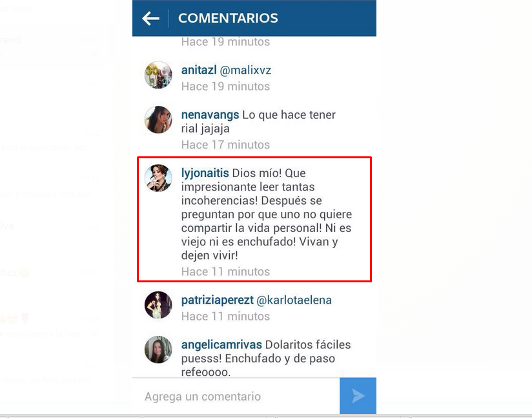This screenshot has width=532, height=418.
Task: Open nenavangs's profile picture
Action: pos(158,120)
